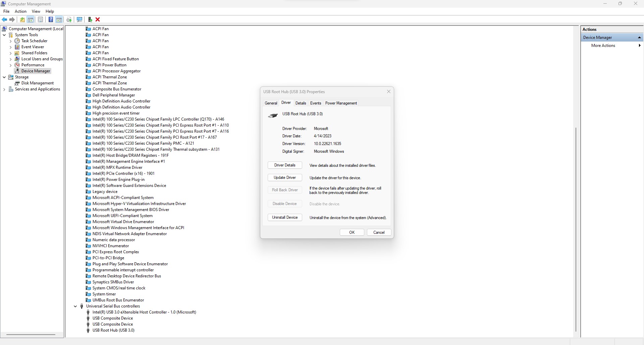Screen dimensions: 644x345
Task: Toggle the Show/Hide Console Tree toolbar icon
Action: click(31, 19)
